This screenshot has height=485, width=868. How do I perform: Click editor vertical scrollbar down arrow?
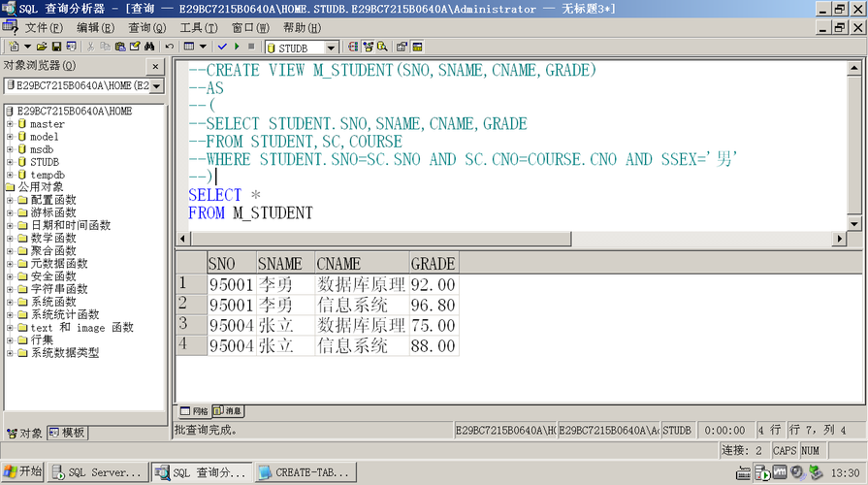(854, 224)
